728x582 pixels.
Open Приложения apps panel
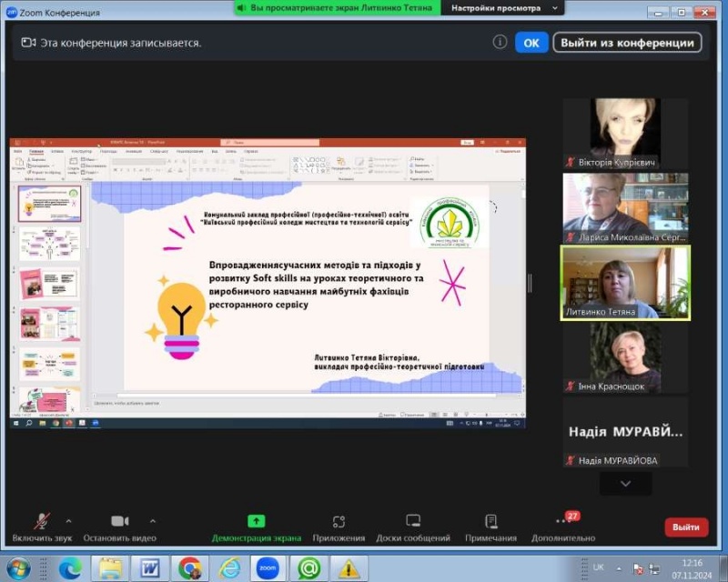click(339, 527)
